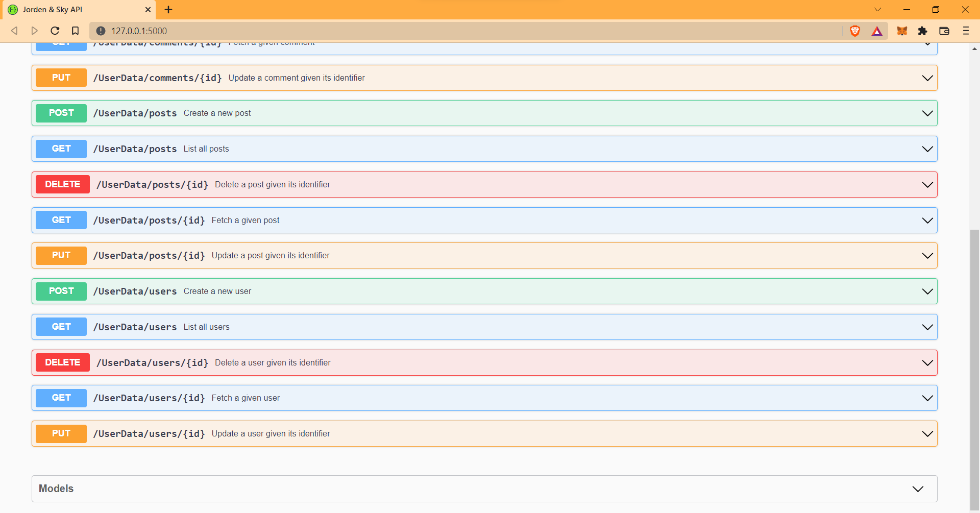Open the Brave Wallet icon
The width and height of the screenshot is (980, 513).
944,31
